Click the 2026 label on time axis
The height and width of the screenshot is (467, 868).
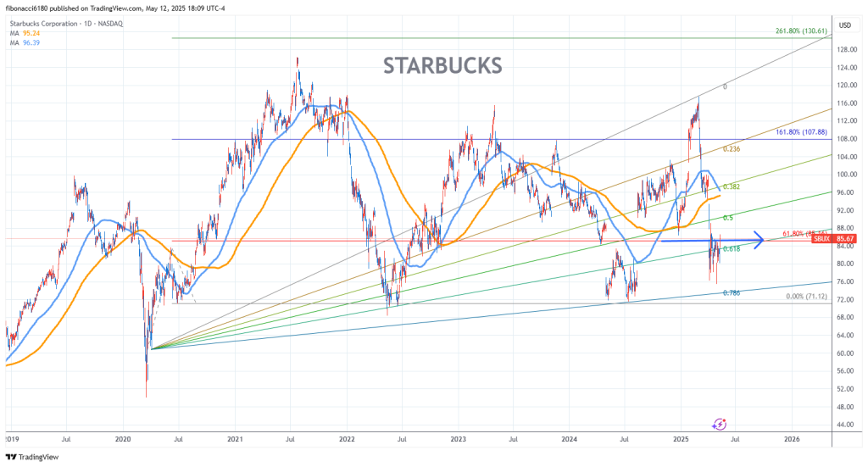click(791, 440)
